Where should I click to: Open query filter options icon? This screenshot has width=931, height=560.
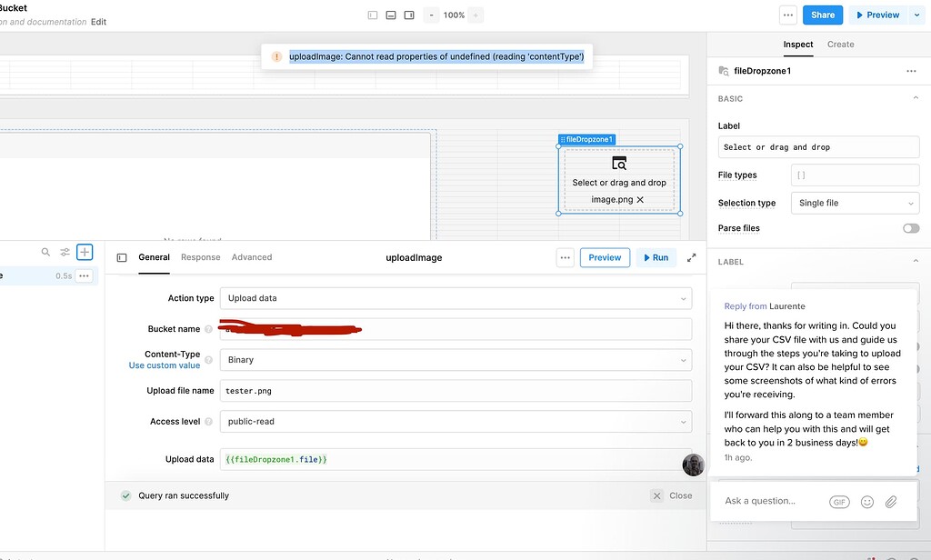64,252
